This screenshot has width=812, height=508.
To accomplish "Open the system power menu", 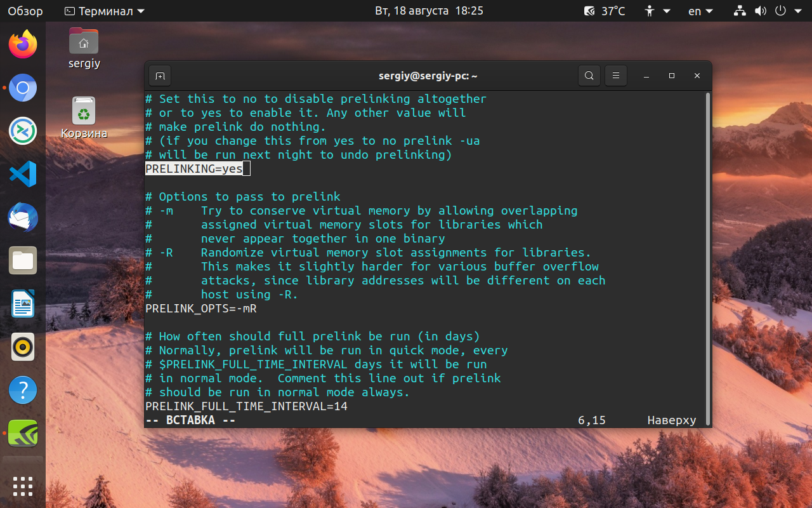I will point(787,11).
